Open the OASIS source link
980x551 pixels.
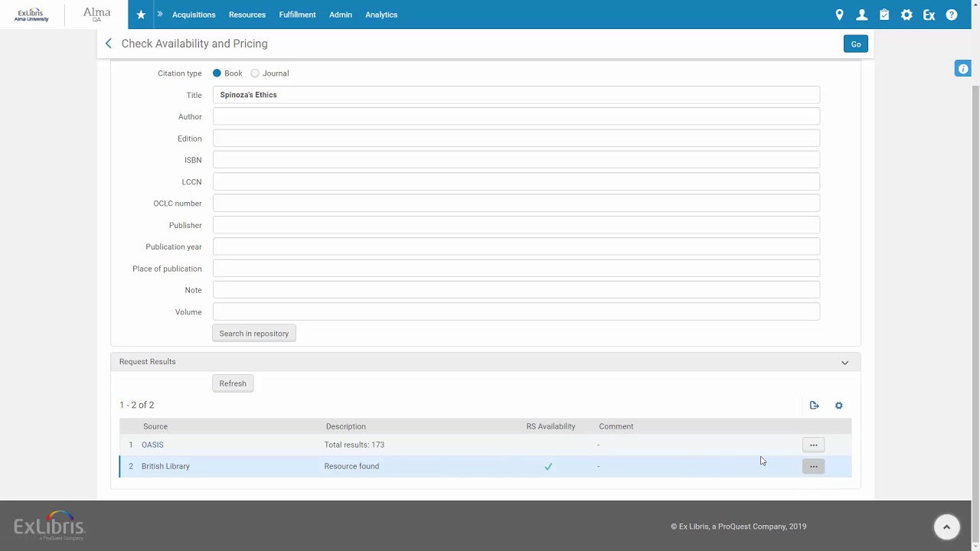152,445
